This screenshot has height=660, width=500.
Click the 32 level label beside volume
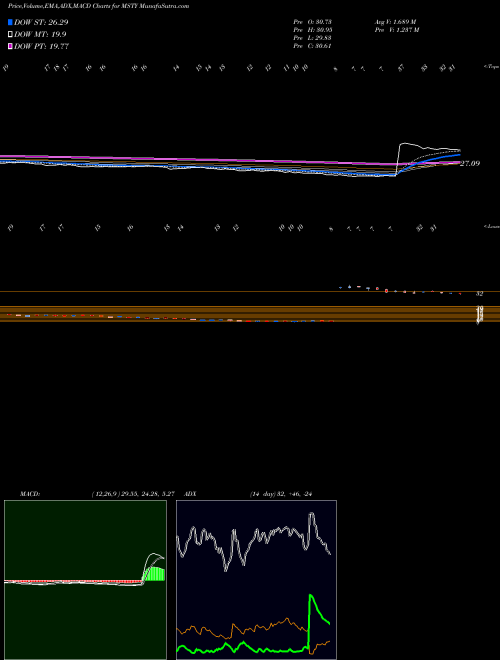[x=479, y=294]
